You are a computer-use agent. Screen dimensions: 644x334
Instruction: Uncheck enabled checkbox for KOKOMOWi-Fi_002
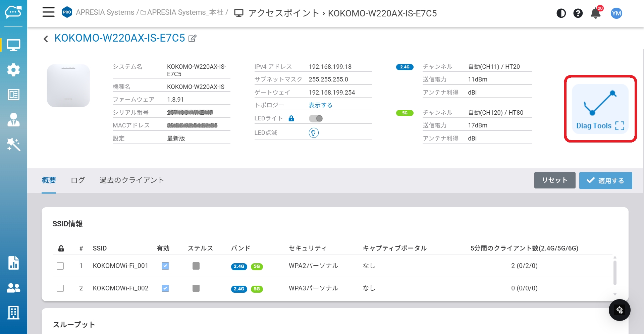[x=165, y=288]
